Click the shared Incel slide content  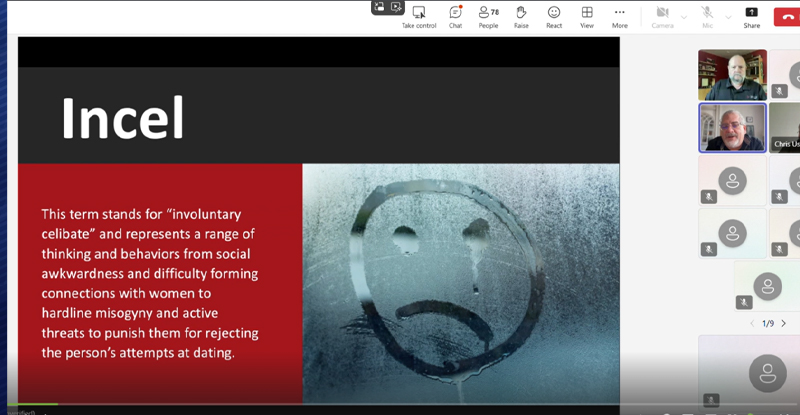tap(319, 220)
